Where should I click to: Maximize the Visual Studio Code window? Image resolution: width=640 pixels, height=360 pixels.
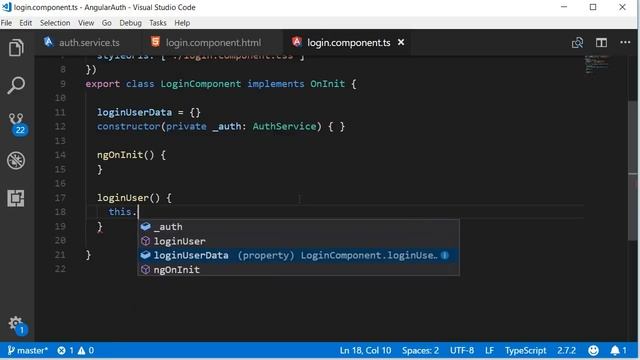click(593, 7)
